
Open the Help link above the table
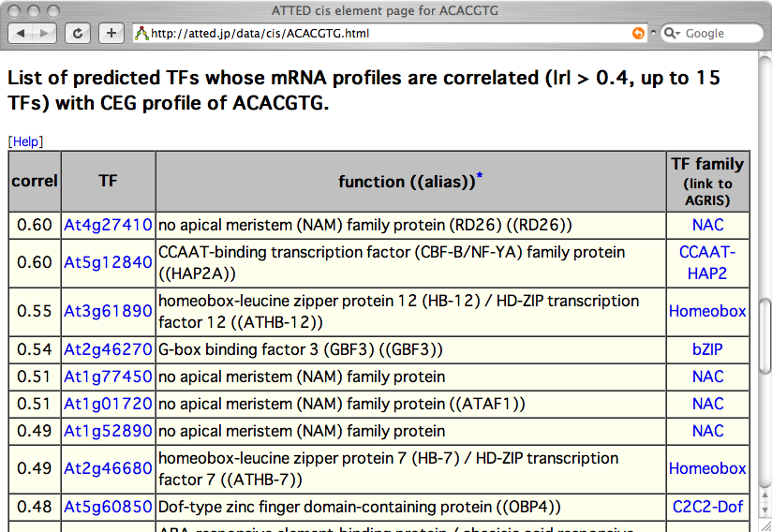pos(25,141)
